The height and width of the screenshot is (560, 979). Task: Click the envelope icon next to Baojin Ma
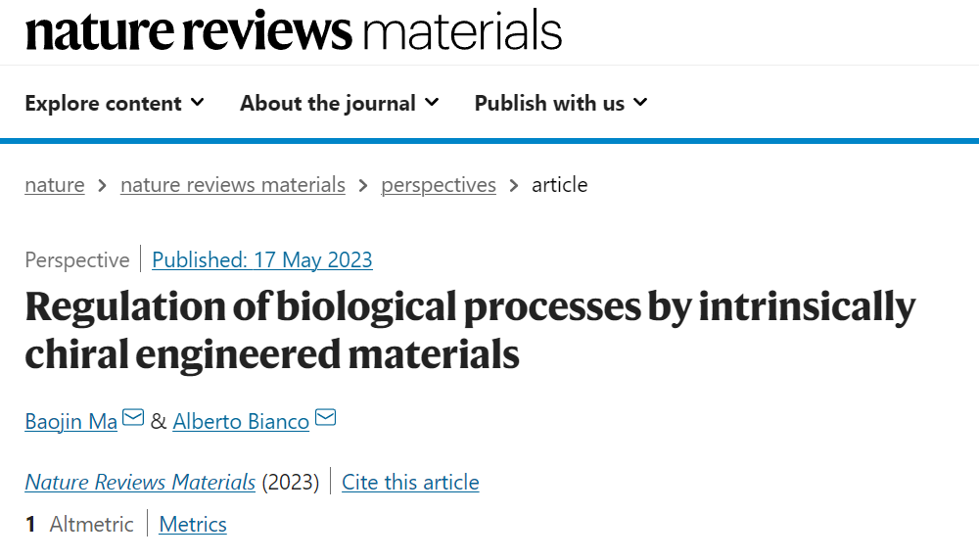pyautogui.click(x=133, y=417)
